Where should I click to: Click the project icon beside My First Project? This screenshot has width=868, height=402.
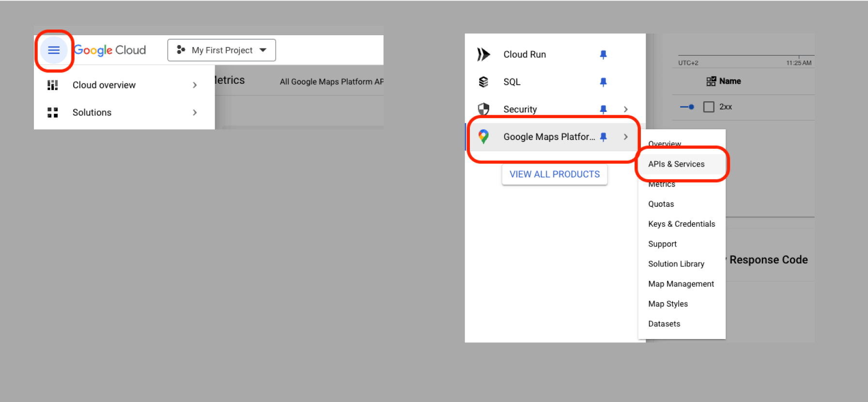[181, 50]
